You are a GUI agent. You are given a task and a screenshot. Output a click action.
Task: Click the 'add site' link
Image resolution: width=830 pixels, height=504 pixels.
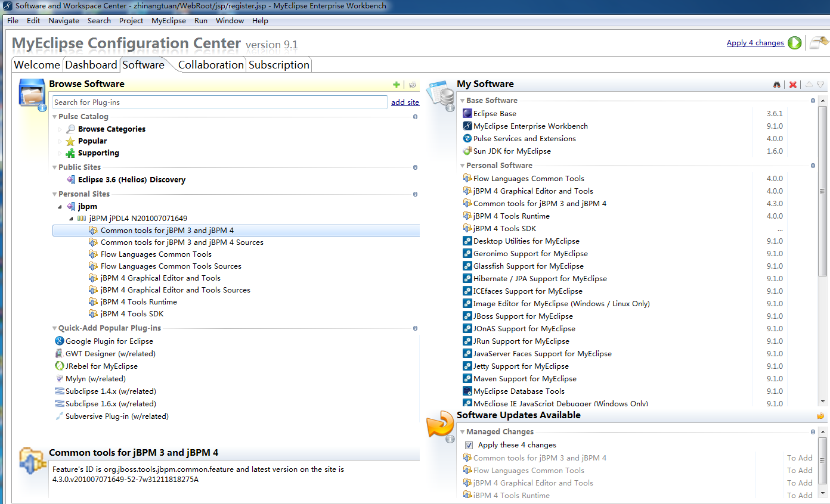click(x=405, y=102)
